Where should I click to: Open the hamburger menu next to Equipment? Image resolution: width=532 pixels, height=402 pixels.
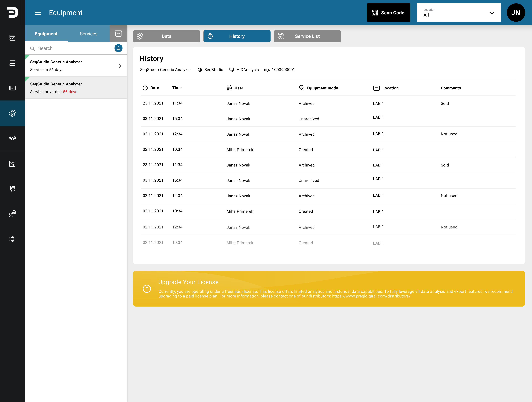click(38, 13)
